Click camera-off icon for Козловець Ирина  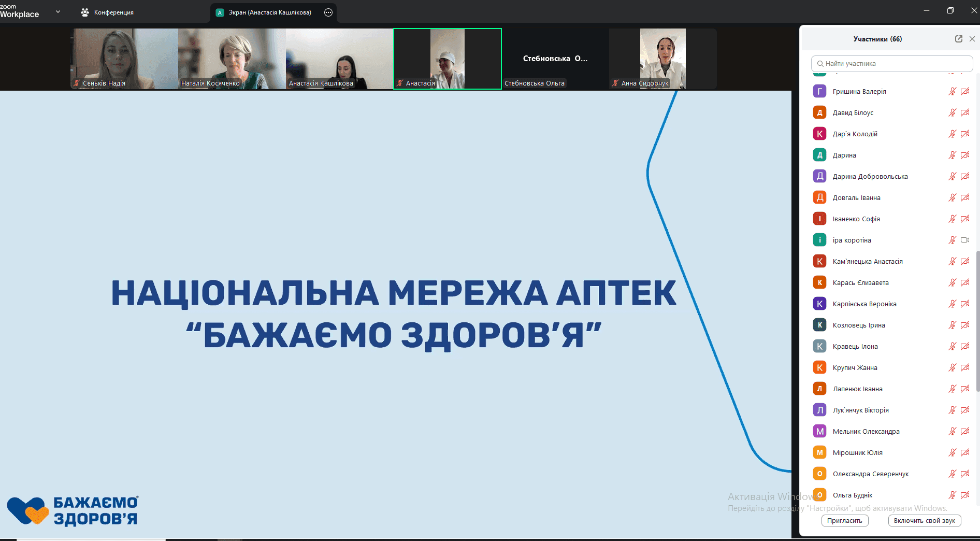[965, 325]
